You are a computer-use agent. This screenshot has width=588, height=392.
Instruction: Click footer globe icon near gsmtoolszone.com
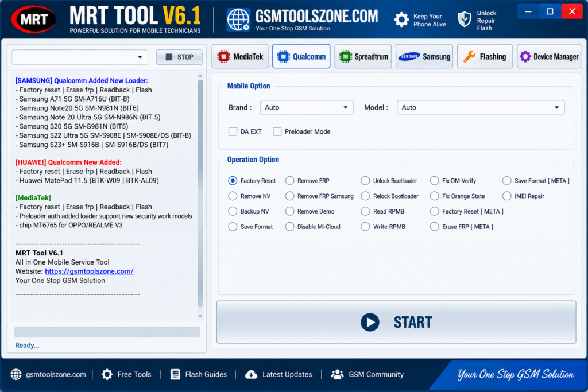(16, 374)
